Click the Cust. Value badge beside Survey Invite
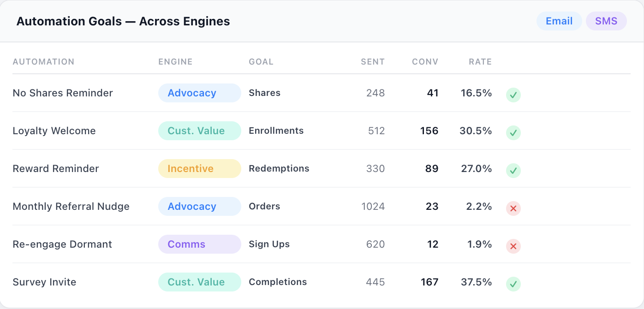 pyautogui.click(x=199, y=282)
